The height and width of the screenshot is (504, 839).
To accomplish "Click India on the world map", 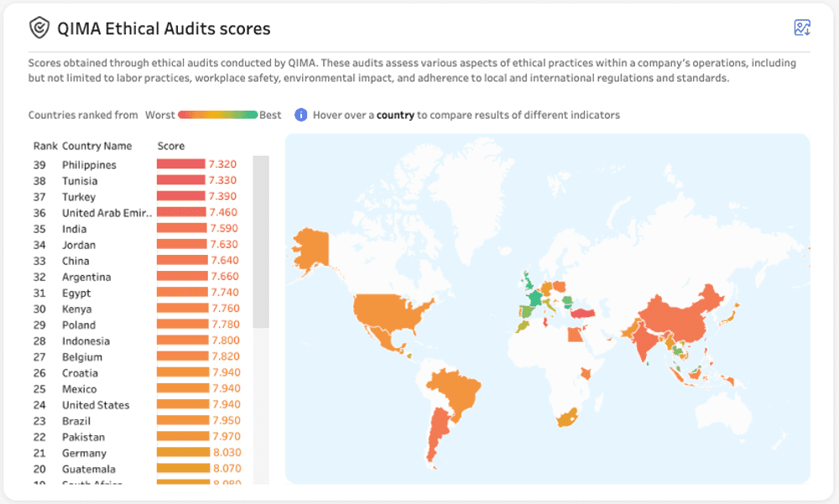I will (x=645, y=342).
